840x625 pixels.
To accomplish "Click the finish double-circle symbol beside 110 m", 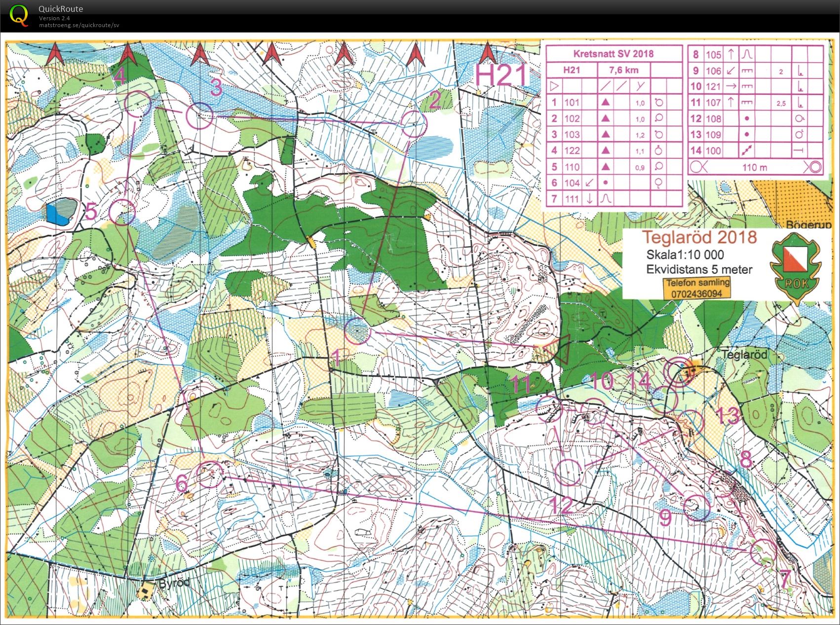I will (x=816, y=167).
